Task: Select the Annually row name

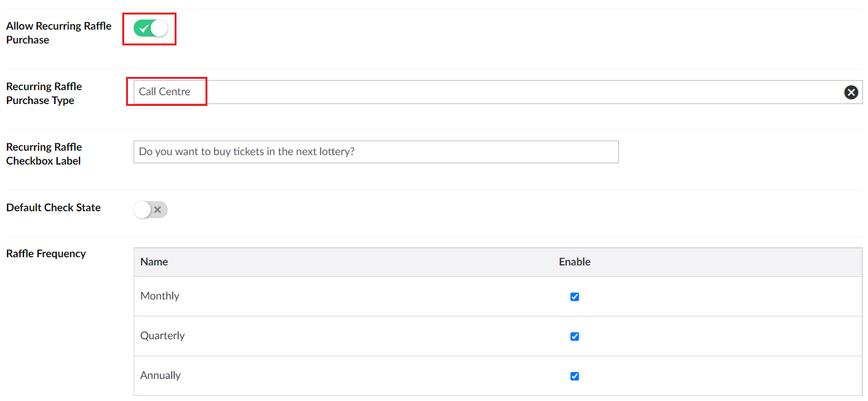Action: pos(160,375)
